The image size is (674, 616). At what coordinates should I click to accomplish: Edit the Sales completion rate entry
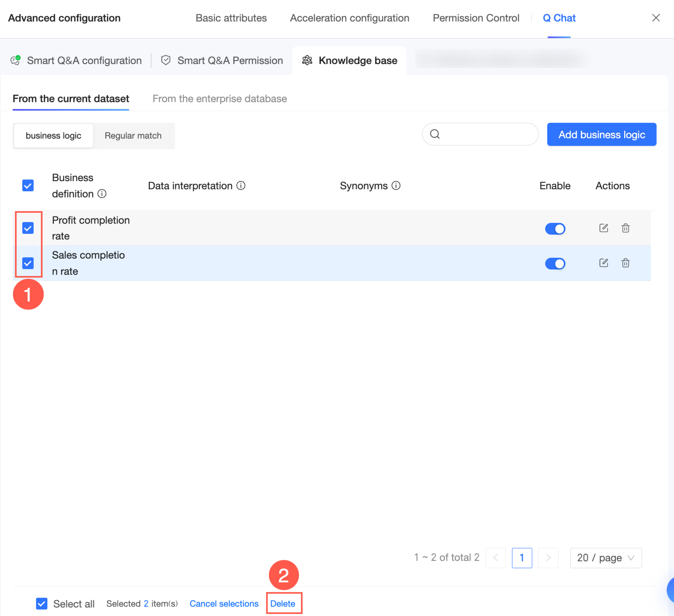[x=604, y=263]
